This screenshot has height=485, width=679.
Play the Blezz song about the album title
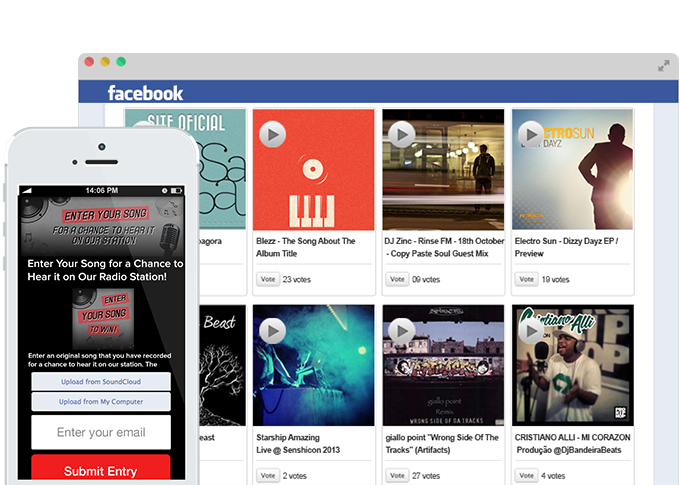[272, 135]
